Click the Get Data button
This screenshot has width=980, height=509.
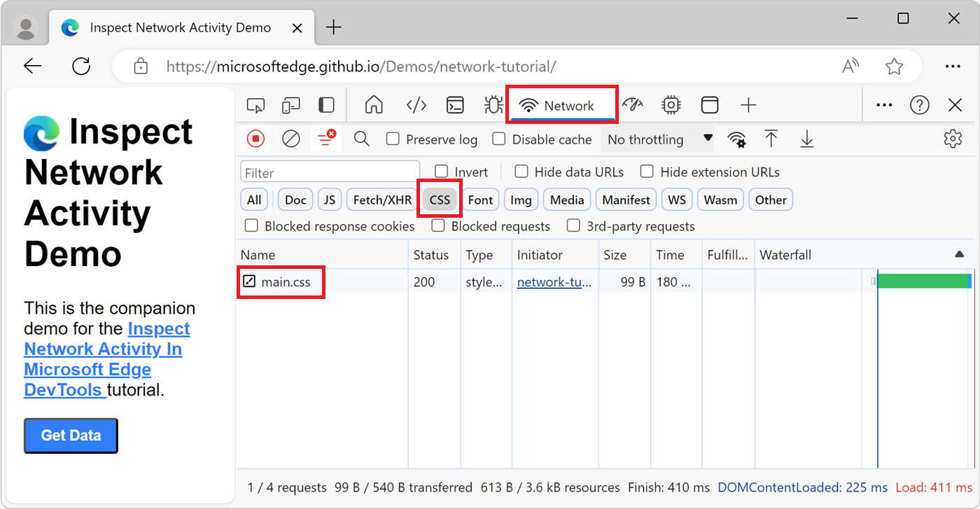(70, 435)
